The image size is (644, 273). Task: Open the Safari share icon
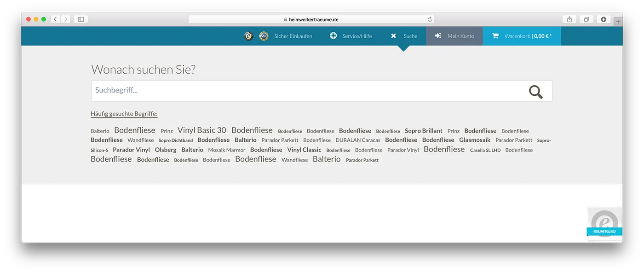pos(569,19)
